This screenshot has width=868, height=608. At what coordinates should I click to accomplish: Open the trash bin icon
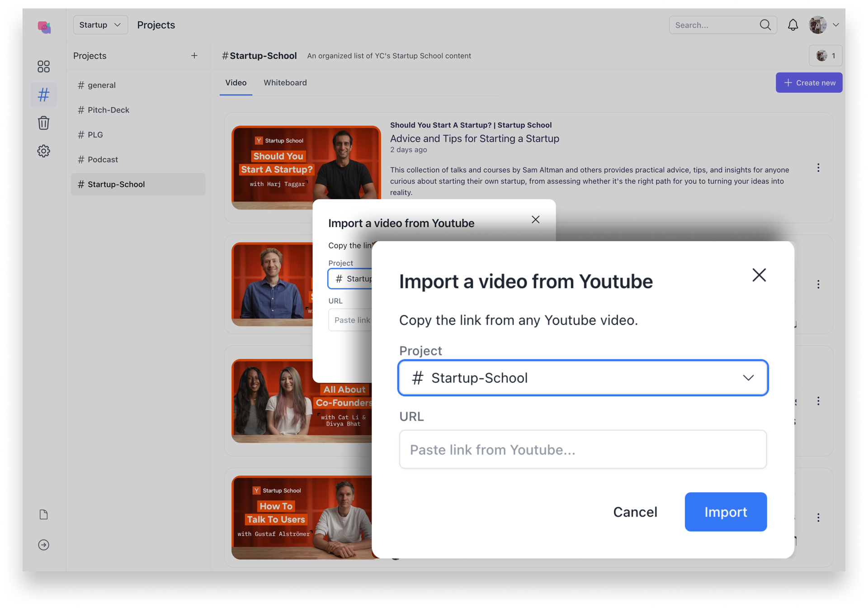point(43,123)
